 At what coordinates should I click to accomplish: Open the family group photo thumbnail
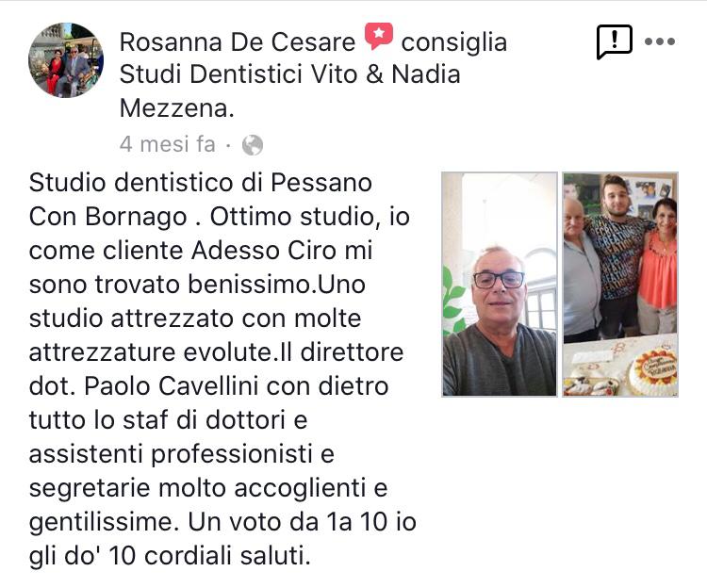pos(620,285)
